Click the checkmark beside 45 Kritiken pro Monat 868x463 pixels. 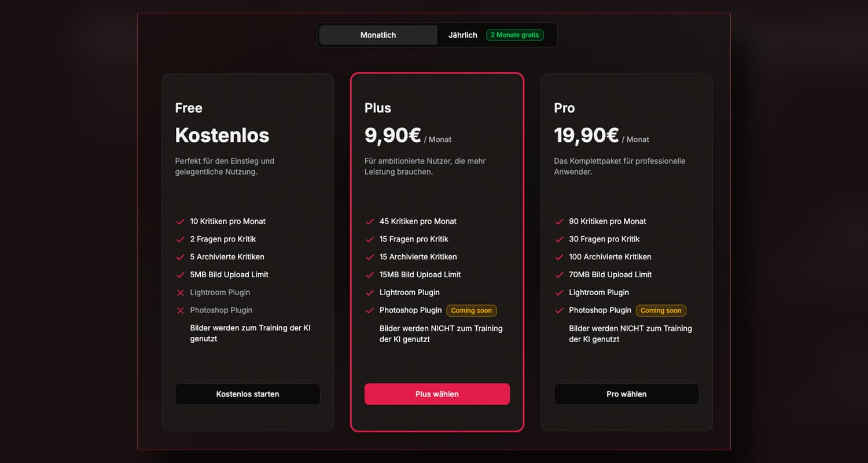coord(370,222)
